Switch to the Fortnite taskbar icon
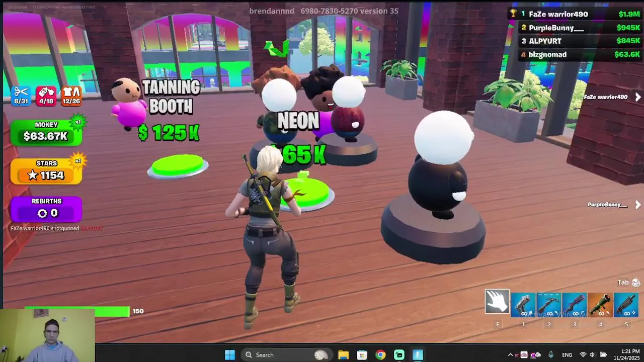The width and height of the screenshot is (644, 362). 418,355
